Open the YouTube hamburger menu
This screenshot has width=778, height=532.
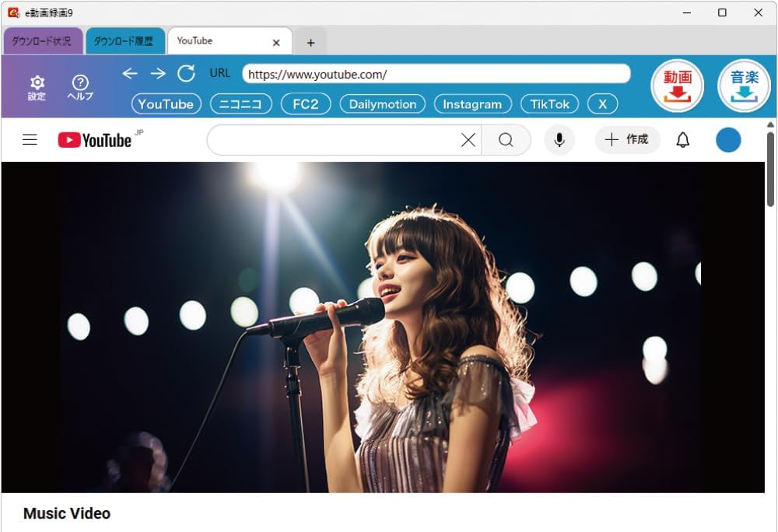click(x=30, y=140)
